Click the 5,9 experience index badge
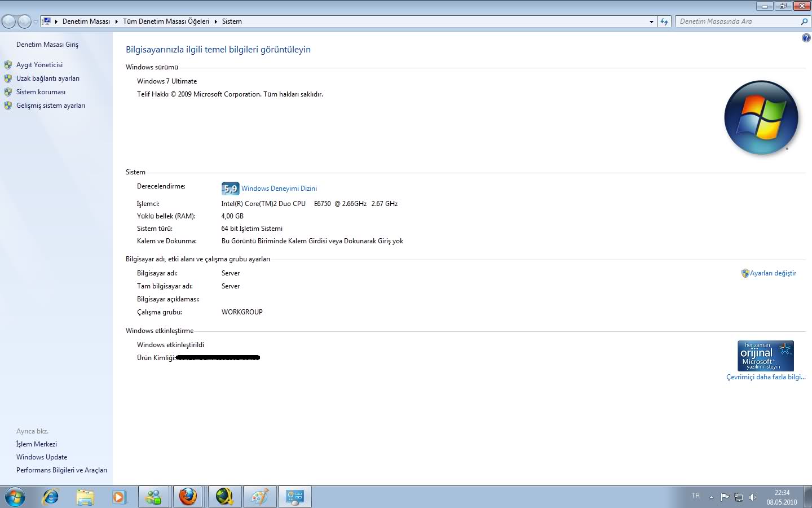 [230, 189]
